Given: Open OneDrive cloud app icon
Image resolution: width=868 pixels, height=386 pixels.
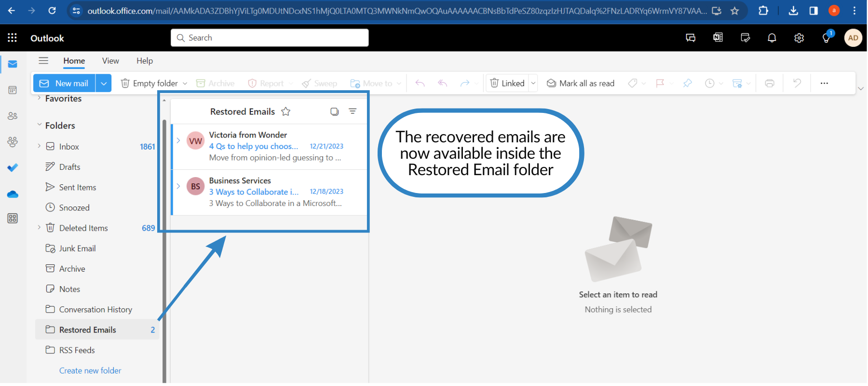Looking at the screenshot, I should pyautogui.click(x=13, y=194).
